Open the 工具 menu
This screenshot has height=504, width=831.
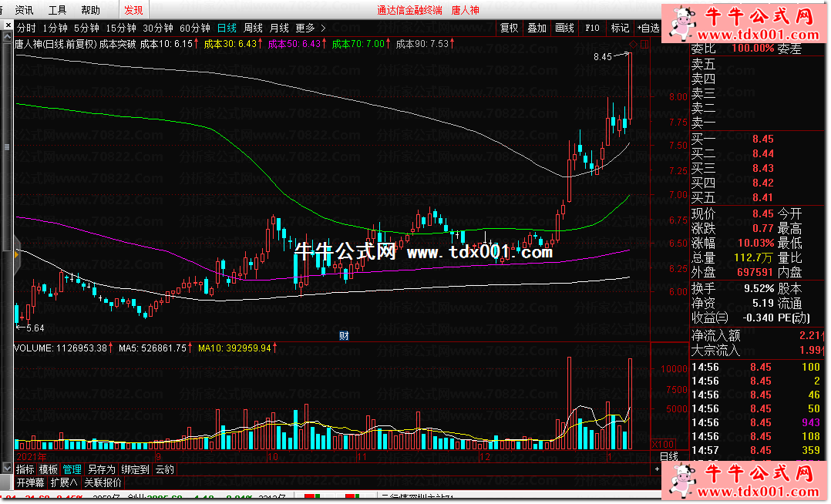[57, 10]
